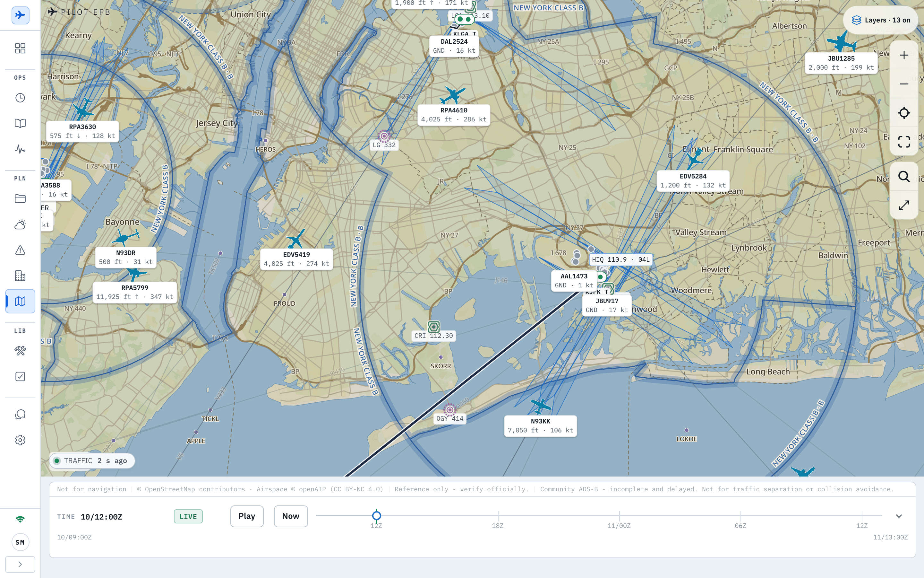Click the LG 332 NDB label
Viewport: 924px width, 578px height.
[x=384, y=145]
